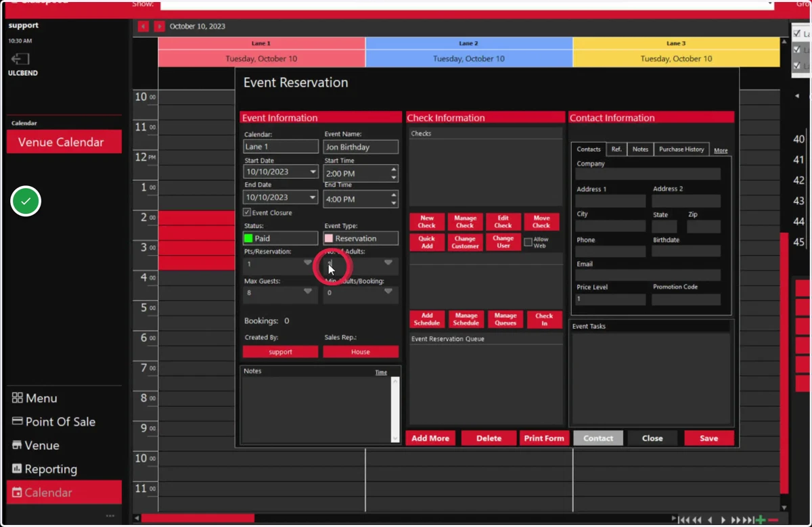812x527 pixels.
Task: Open the Menu sidebar item
Action: (35, 398)
